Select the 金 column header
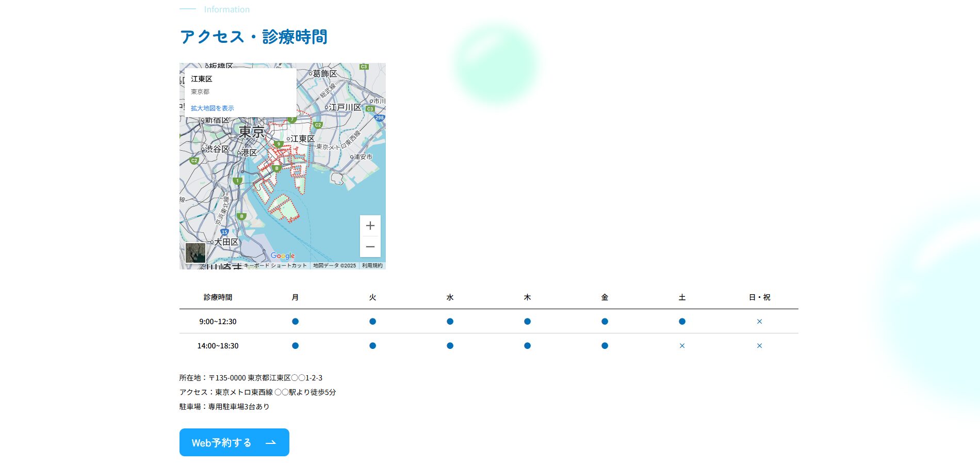The width and height of the screenshot is (980, 463). 605,297
